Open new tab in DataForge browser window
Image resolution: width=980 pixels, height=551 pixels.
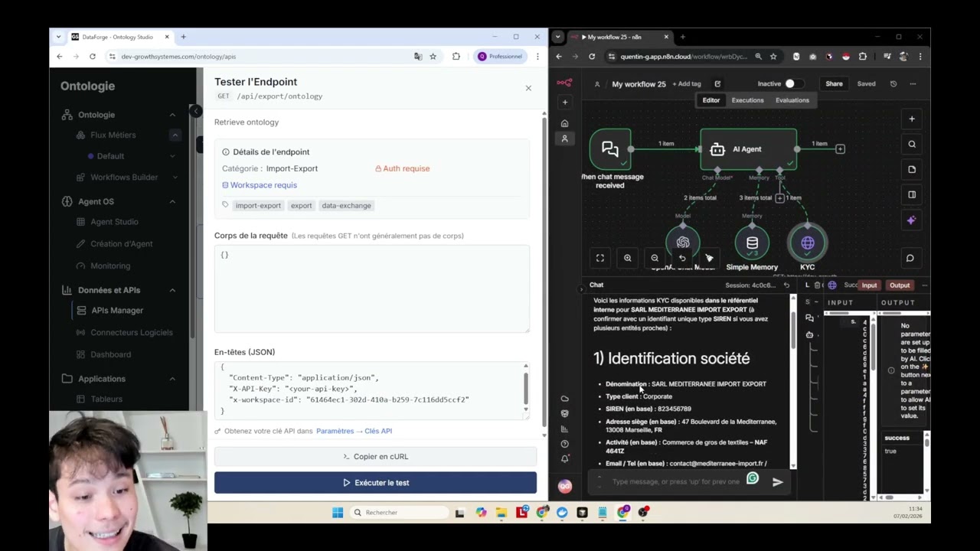[183, 37]
